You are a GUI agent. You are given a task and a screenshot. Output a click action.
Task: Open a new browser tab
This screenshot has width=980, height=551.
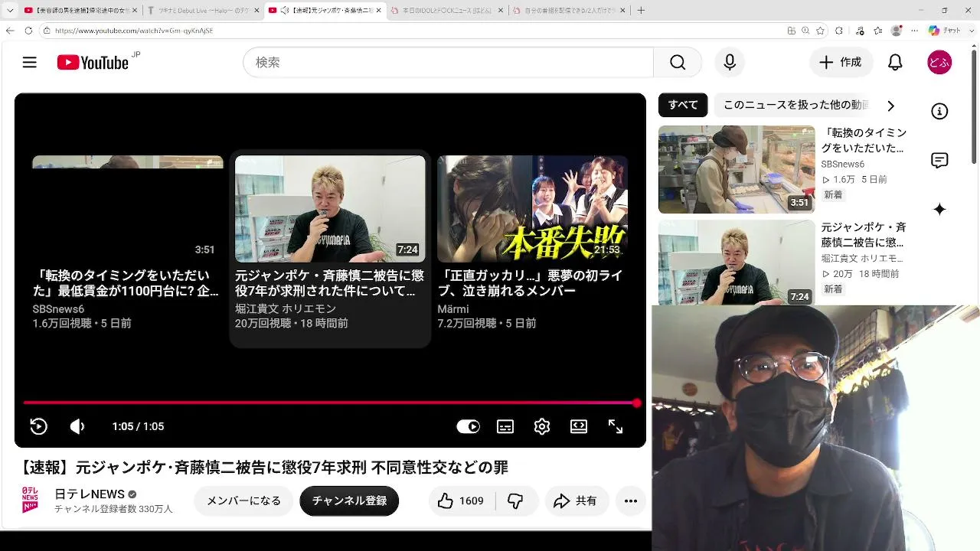641,11
